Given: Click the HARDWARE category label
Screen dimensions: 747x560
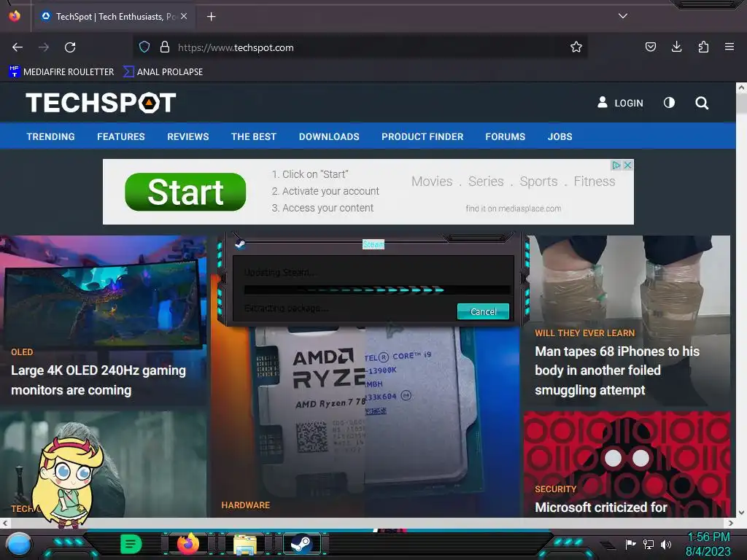Looking at the screenshot, I should (245, 505).
